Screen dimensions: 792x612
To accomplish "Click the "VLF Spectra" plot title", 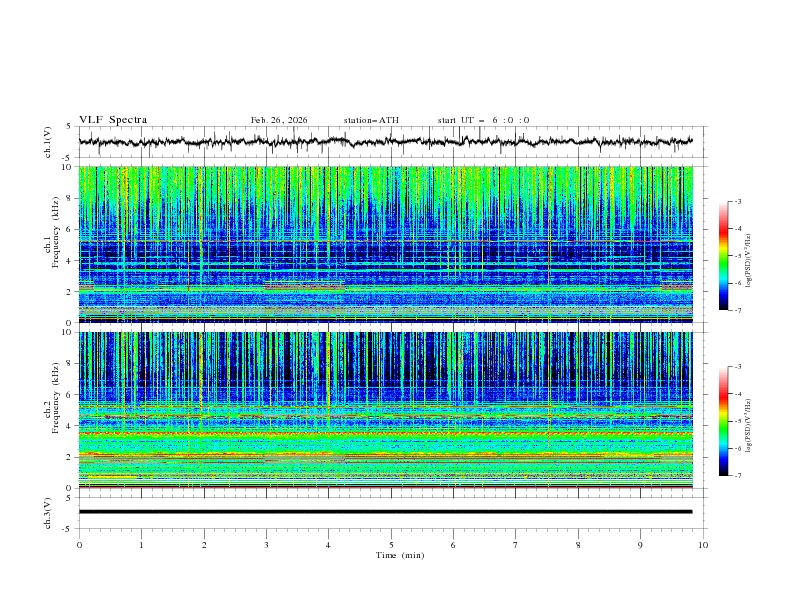I will click(x=113, y=120).
